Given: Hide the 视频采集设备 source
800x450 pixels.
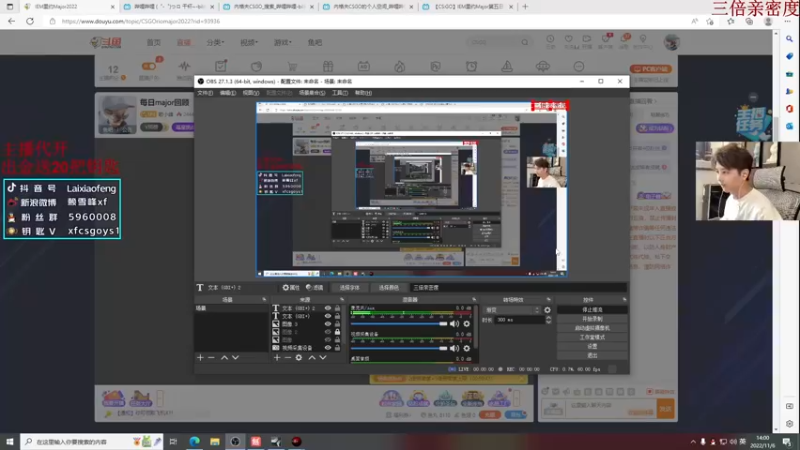Looking at the screenshot, I should (328, 347).
